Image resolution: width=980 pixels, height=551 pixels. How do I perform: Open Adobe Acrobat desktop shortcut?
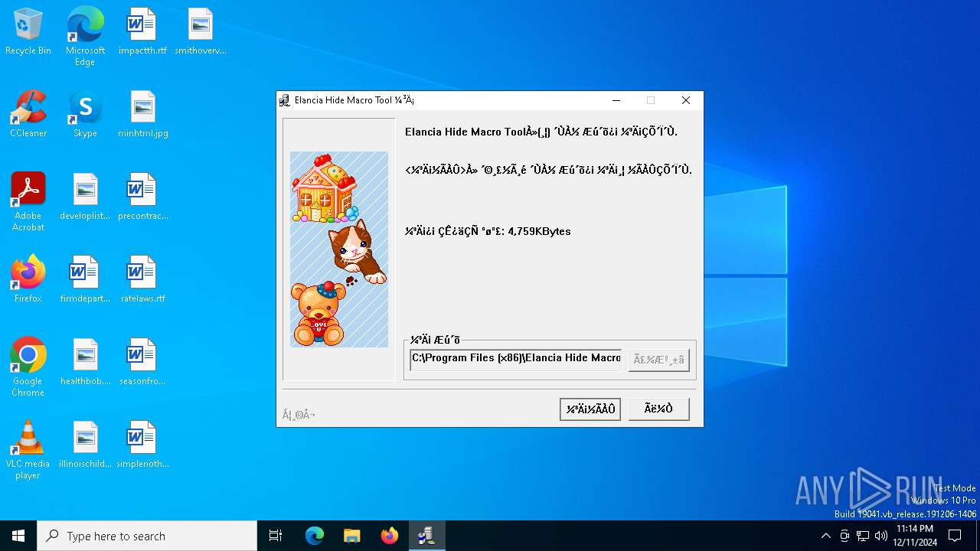28,202
